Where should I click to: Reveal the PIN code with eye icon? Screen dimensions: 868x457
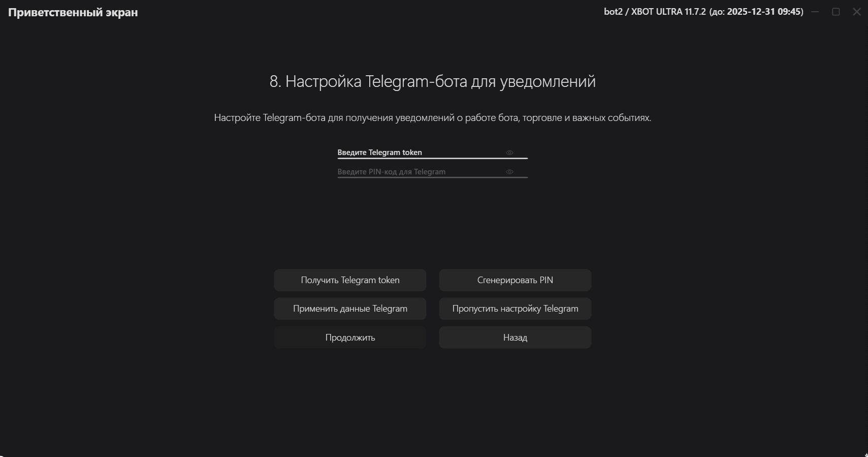coord(509,172)
